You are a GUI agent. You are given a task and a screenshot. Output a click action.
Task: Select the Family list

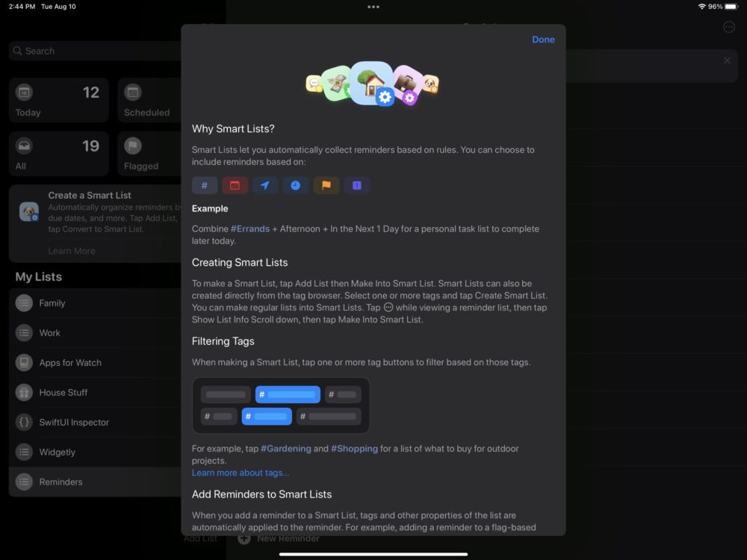point(52,303)
